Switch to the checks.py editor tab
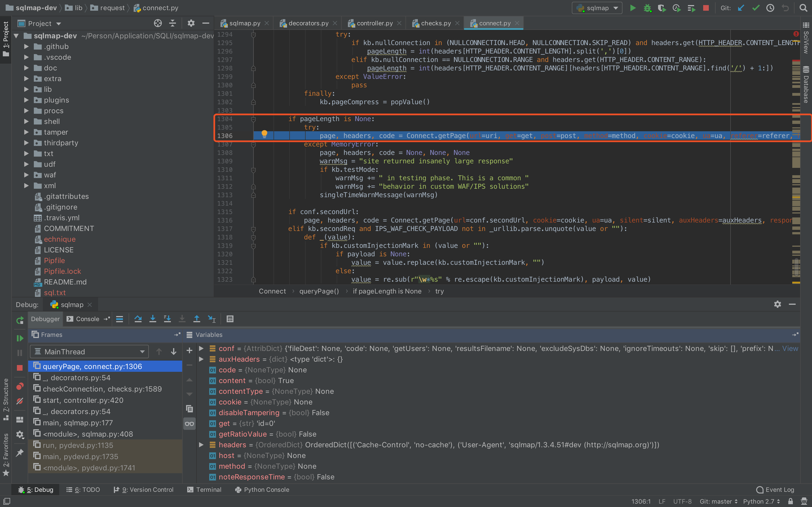 436,23
